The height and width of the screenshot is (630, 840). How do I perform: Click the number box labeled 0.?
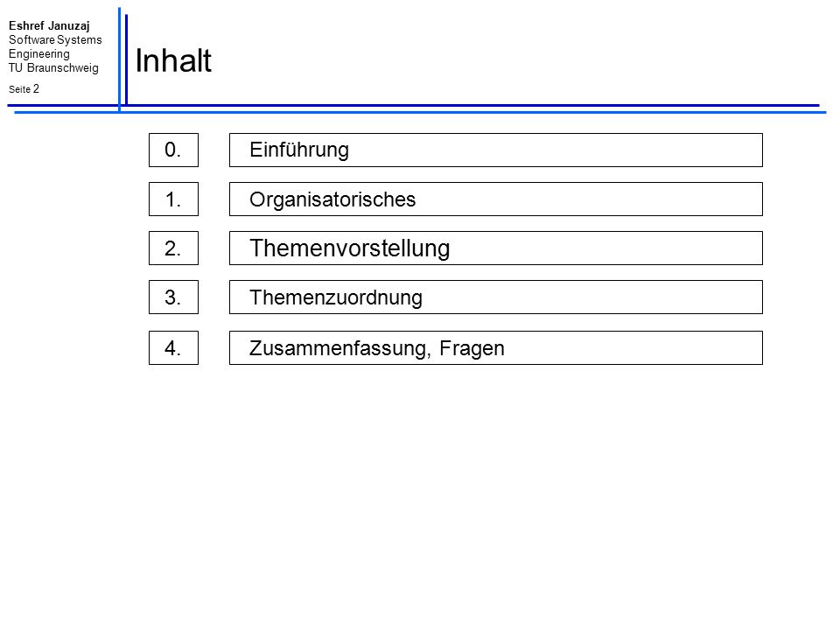[x=173, y=150]
